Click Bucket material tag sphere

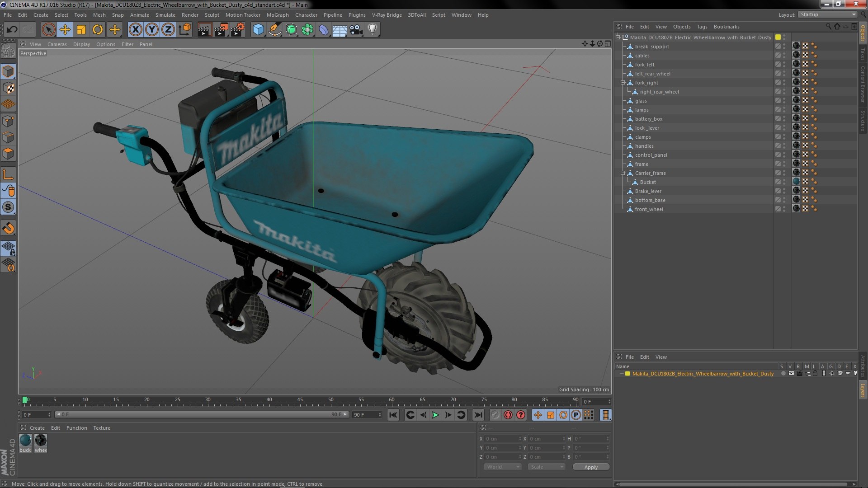click(x=796, y=182)
